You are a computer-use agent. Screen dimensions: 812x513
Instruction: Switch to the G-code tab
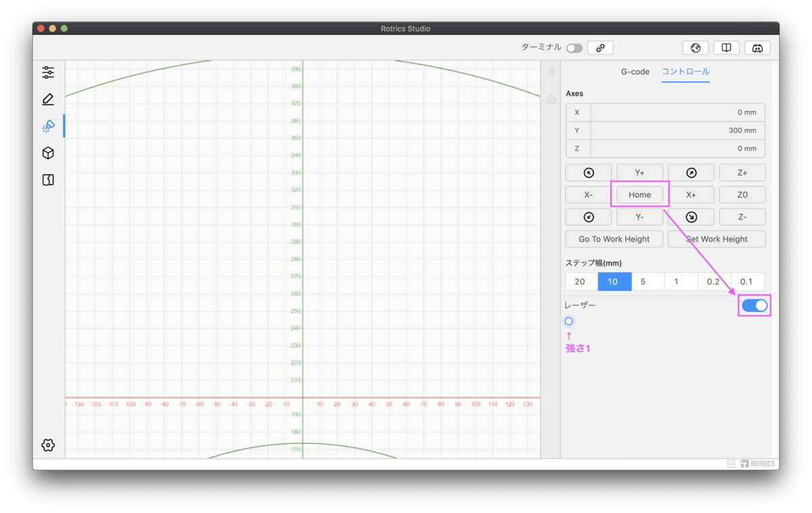click(x=635, y=72)
